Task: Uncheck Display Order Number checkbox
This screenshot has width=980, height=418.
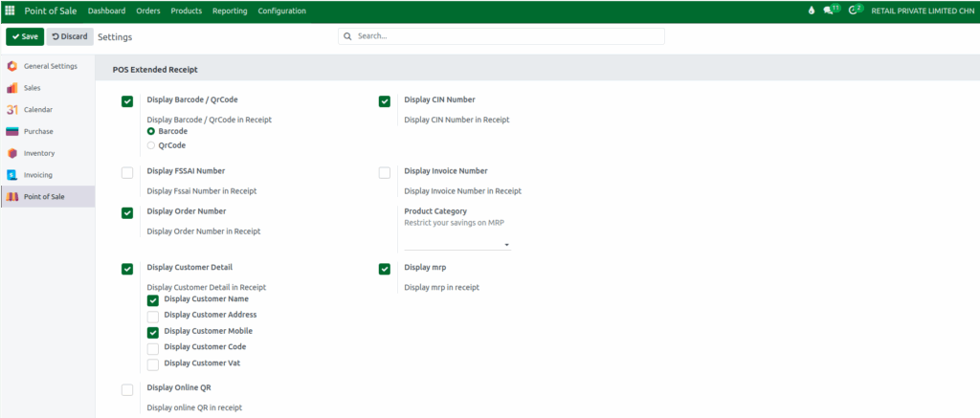Action: [127, 213]
